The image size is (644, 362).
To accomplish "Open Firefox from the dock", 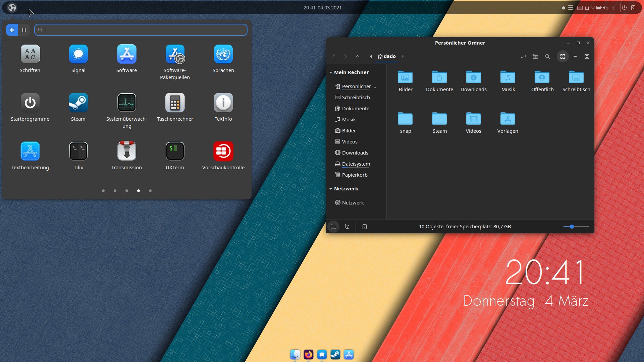I will (x=308, y=355).
